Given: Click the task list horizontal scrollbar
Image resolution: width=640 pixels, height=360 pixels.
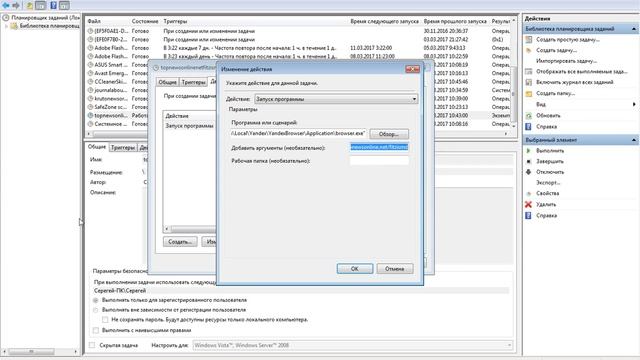Looking at the screenshot, I should pyautogui.click(x=297, y=133).
